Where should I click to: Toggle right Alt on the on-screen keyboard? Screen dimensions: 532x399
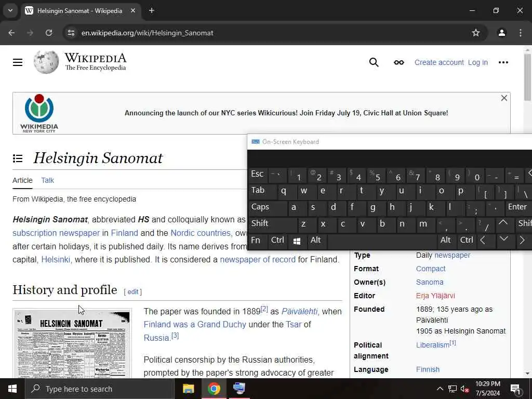point(446,241)
